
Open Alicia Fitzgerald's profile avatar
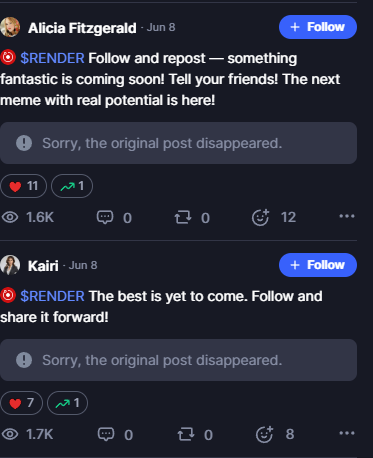(x=10, y=27)
